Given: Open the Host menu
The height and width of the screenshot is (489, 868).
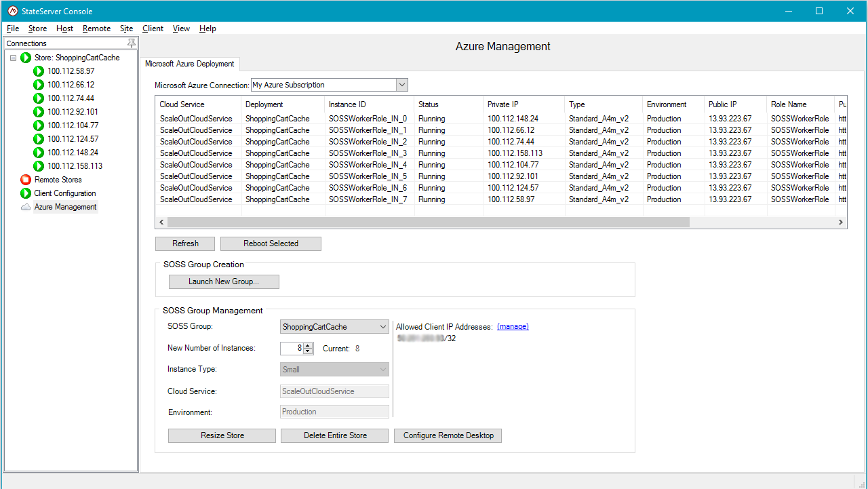Looking at the screenshot, I should 65,28.
